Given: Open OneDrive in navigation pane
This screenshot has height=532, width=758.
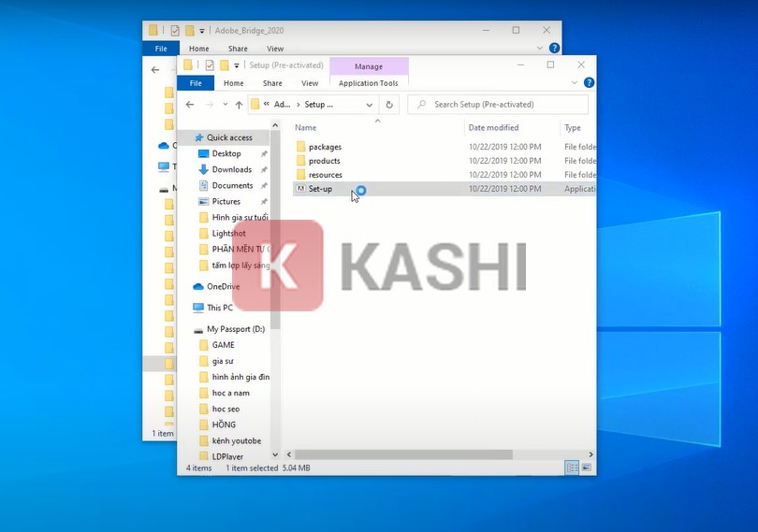Looking at the screenshot, I should (223, 286).
